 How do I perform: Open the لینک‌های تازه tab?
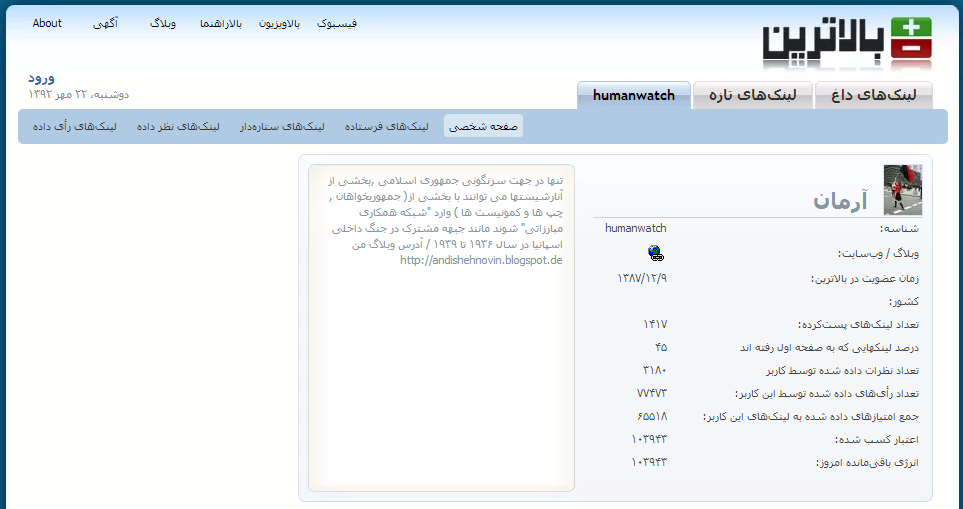pyautogui.click(x=752, y=96)
